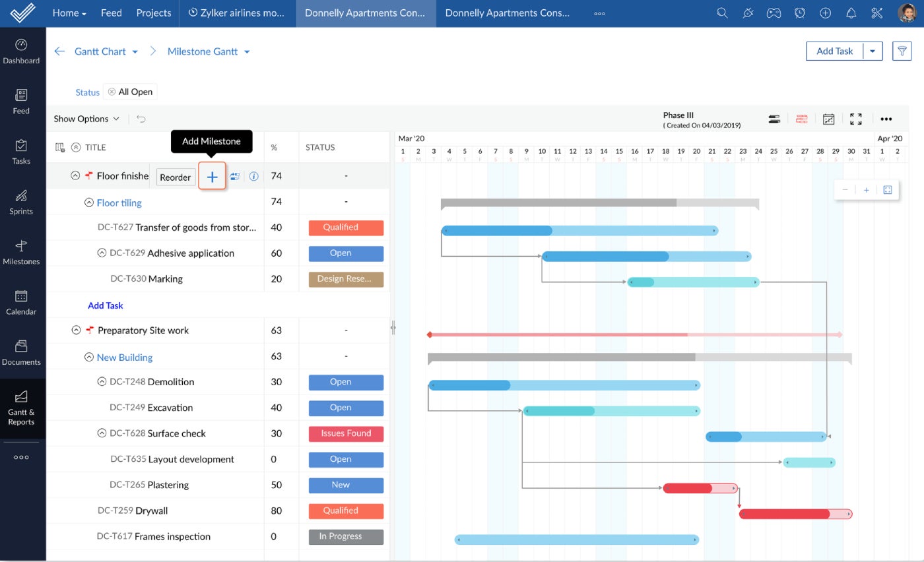Open Feed in the top navigation

(x=111, y=13)
